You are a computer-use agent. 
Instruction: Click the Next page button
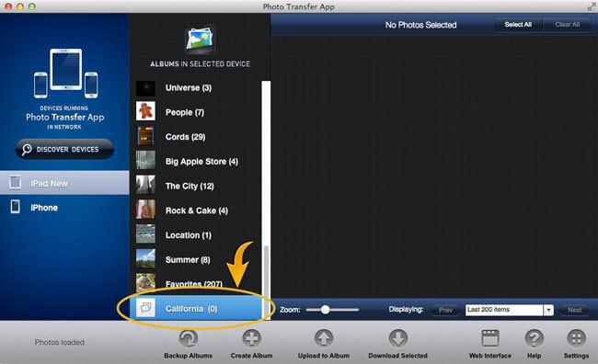pos(574,310)
